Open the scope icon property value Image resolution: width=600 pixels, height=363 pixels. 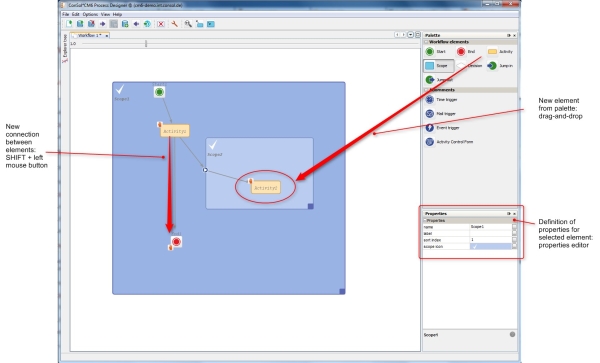491,247
